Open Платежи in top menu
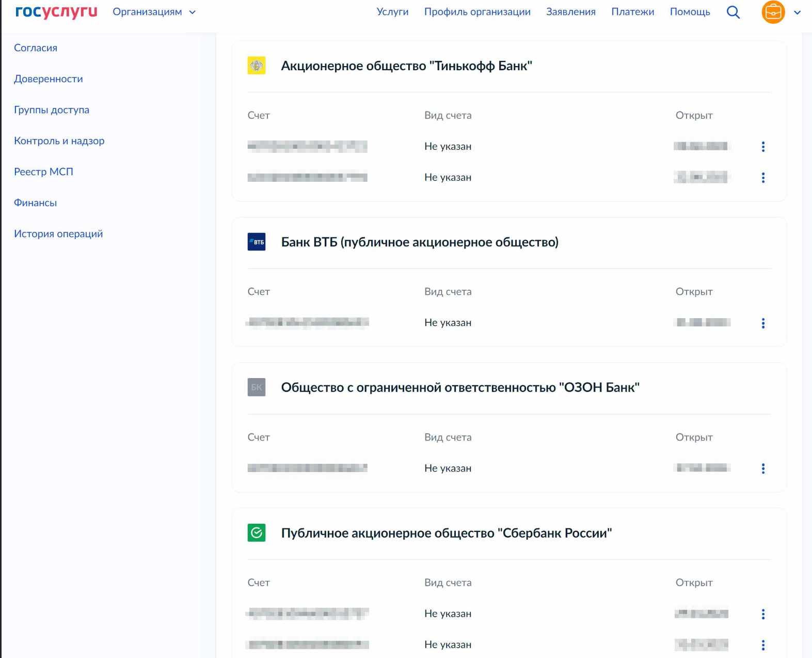Screen dimensions: 812x658 pyautogui.click(x=632, y=12)
